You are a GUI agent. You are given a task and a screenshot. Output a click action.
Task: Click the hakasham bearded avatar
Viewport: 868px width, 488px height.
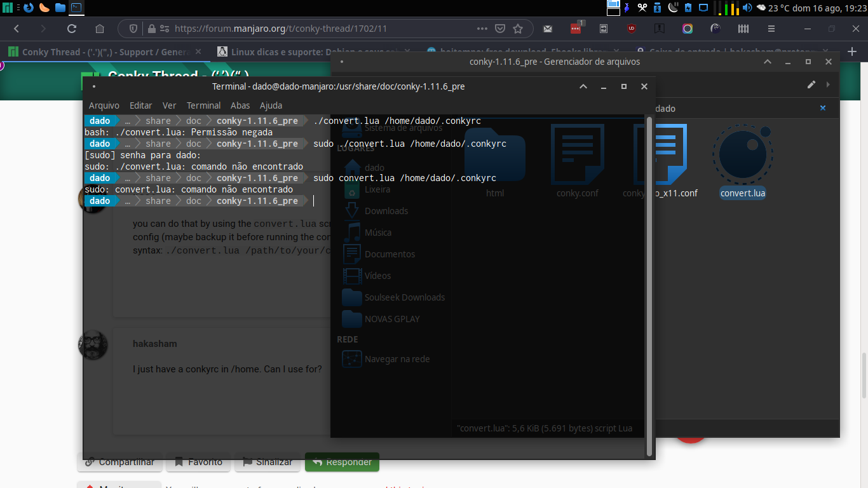point(93,344)
